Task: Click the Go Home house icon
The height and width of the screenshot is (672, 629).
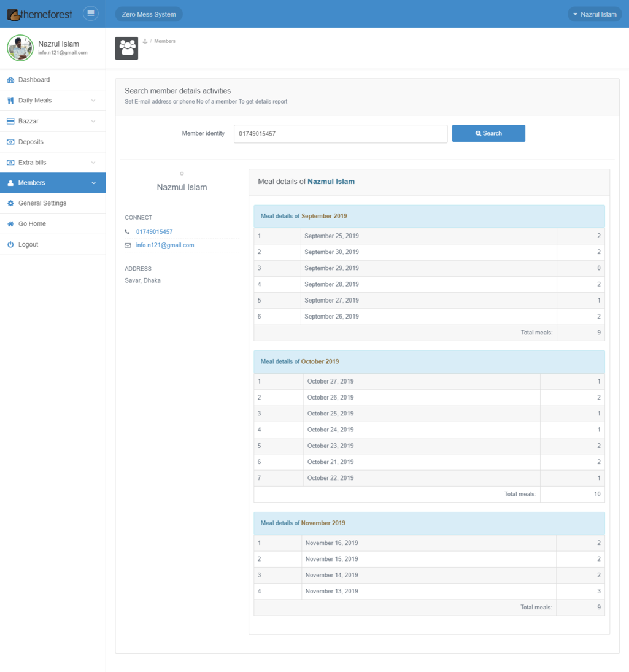Action: 10,224
